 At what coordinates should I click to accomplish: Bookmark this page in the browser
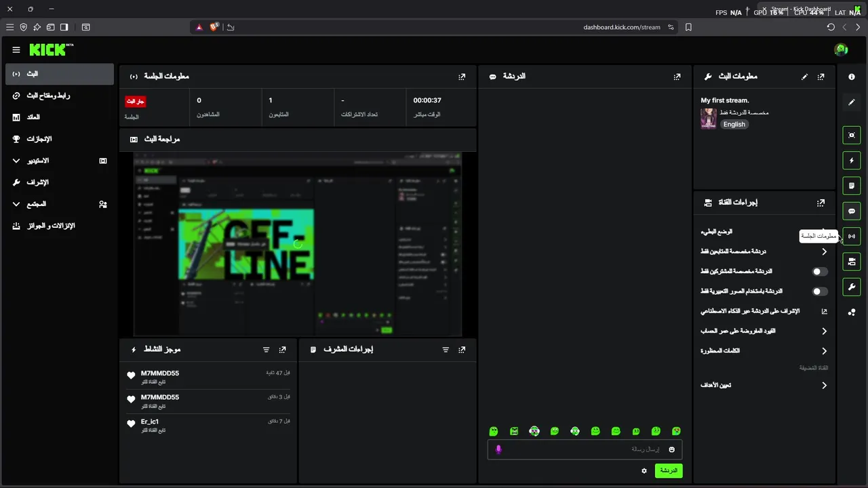[688, 27]
